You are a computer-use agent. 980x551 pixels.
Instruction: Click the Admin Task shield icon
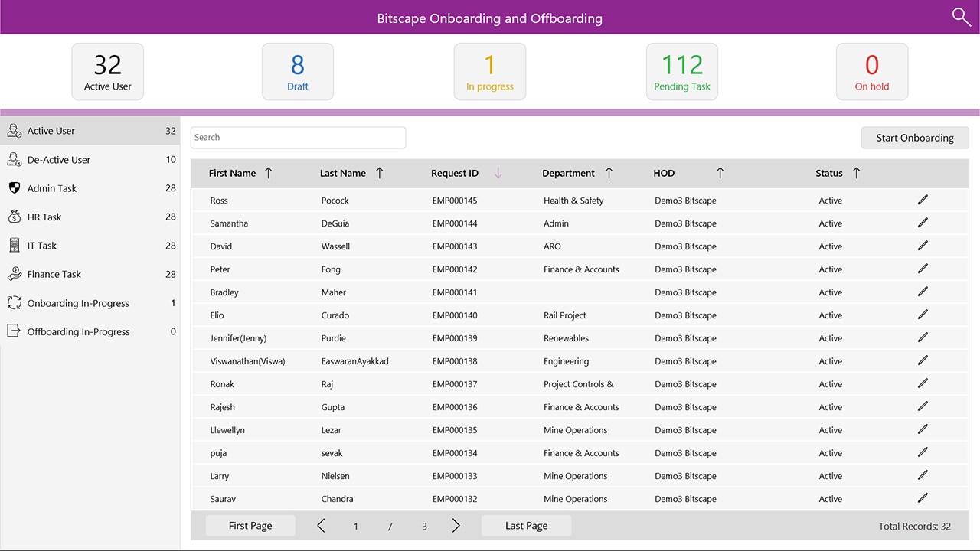(14, 188)
